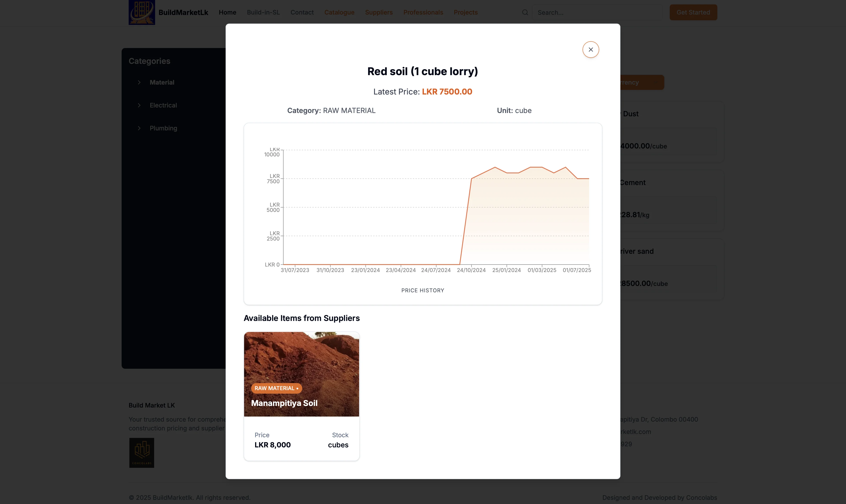The image size is (846, 504).
Task: Expand the Plumbing category
Action: click(163, 128)
